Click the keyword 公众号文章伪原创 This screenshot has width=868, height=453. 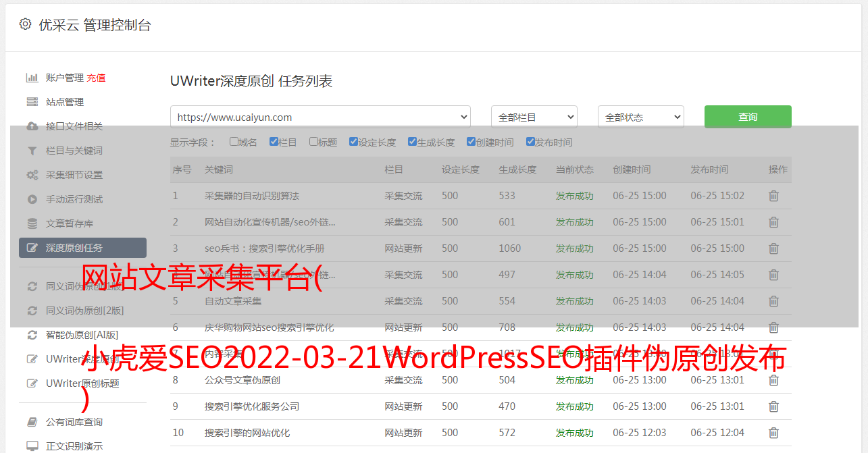242,380
